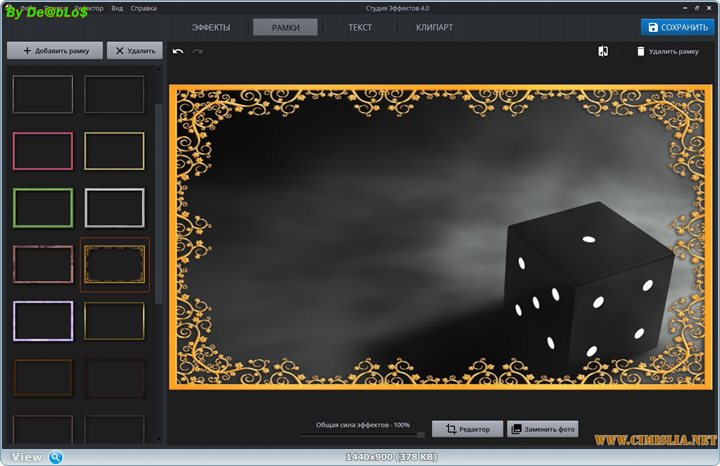Open the Редактор crop editor
Screen dimensions: 720x466
[x=468, y=429]
